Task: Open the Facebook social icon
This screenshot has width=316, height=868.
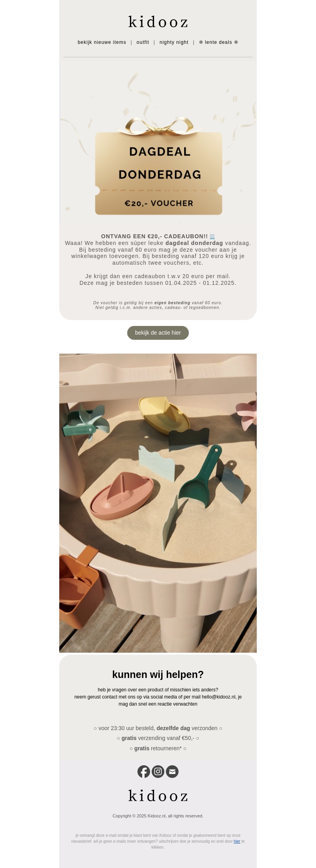Action: [x=144, y=771]
